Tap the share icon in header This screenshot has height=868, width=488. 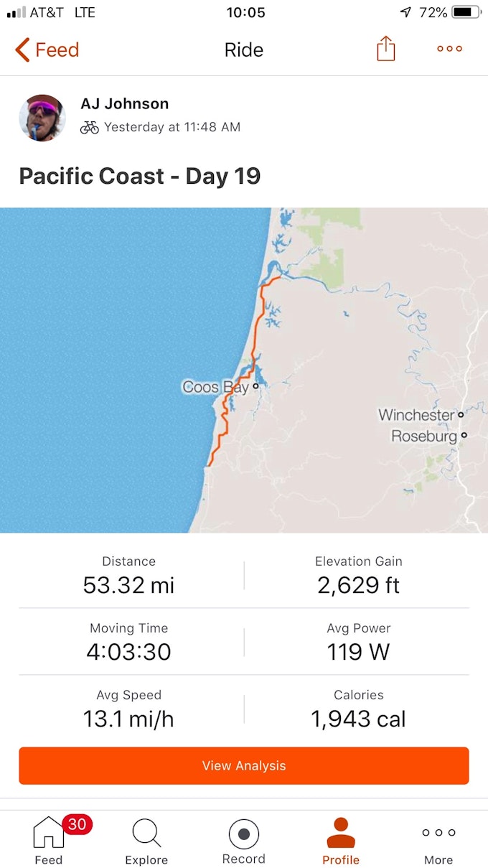tap(386, 49)
